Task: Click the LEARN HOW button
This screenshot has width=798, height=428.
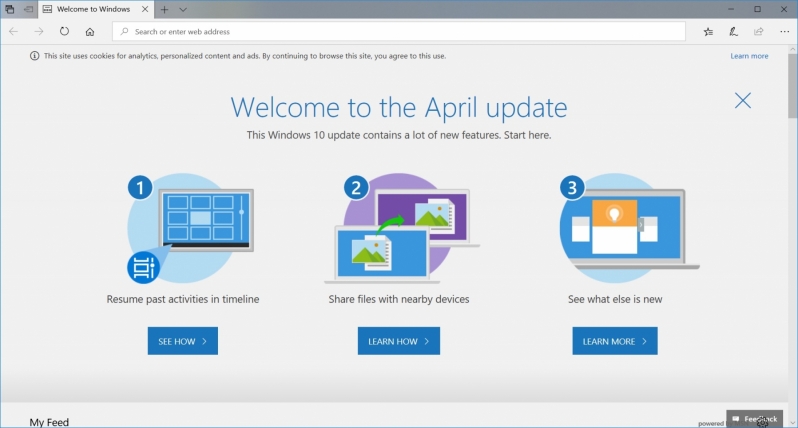Action: pyautogui.click(x=398, y=341)
